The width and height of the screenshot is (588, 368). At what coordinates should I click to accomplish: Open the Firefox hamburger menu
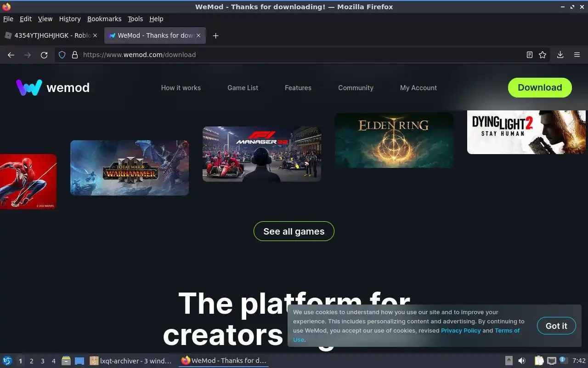click(577, 55)
